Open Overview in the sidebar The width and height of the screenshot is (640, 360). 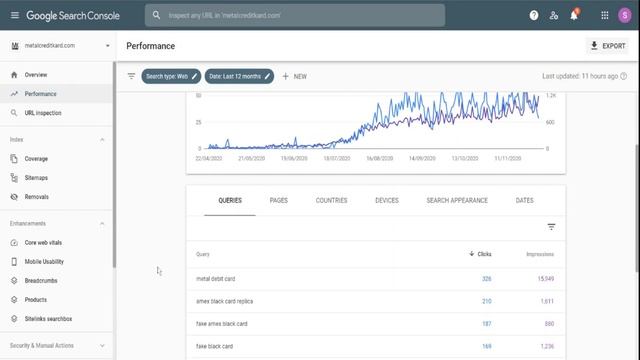[x=56, y=75]
